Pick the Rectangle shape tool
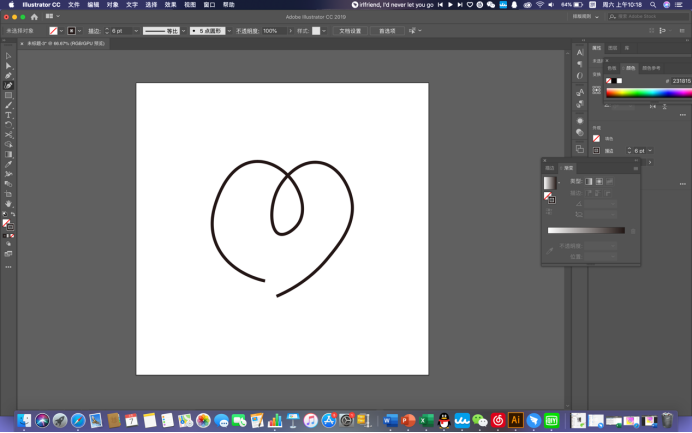 [8, 95]
